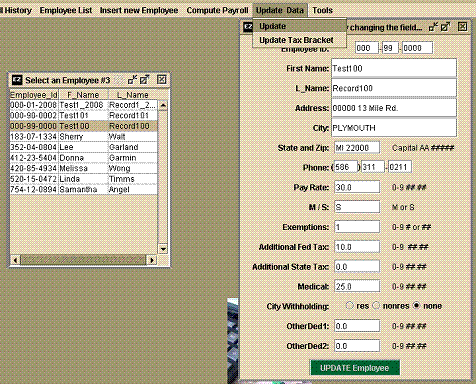This screenshot has height=384, width=476.
Task: Click the First Name input field
Action: pos(394,68)
